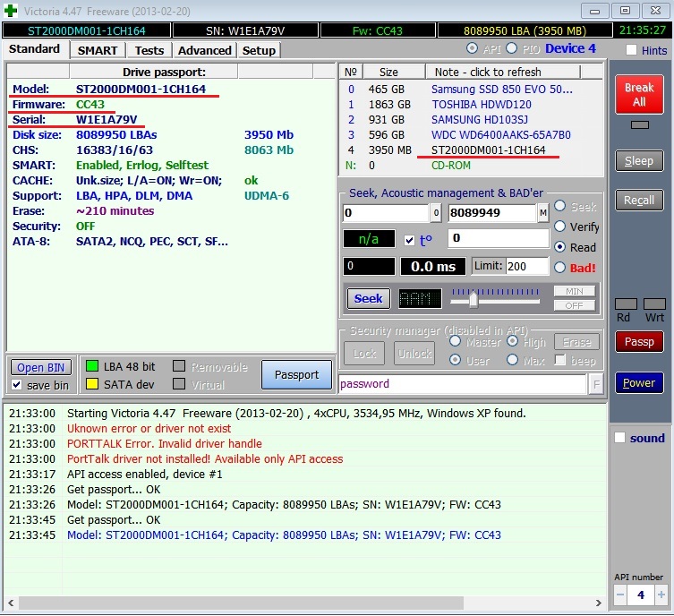Click the Break All button
Screen dimensions: 674x616
(x=639, y=95)
